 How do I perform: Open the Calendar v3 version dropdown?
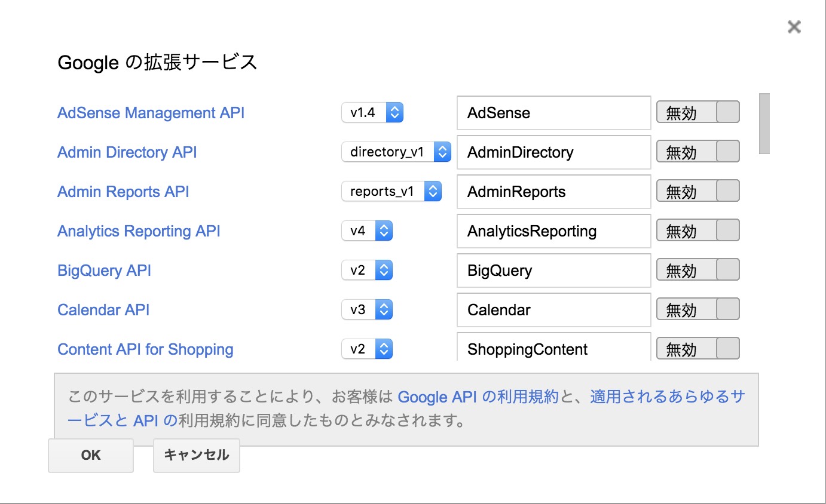tap(367, 309)
